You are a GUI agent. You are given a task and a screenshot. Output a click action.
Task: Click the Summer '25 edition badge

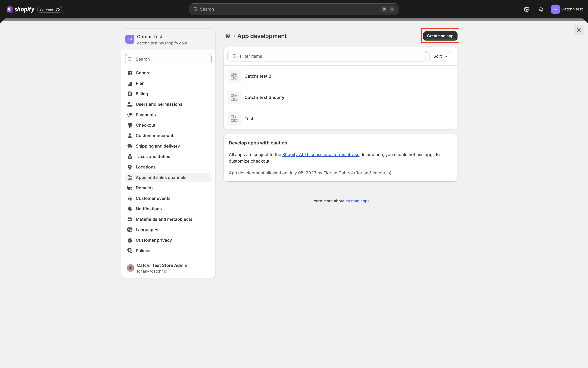[49, 9]
